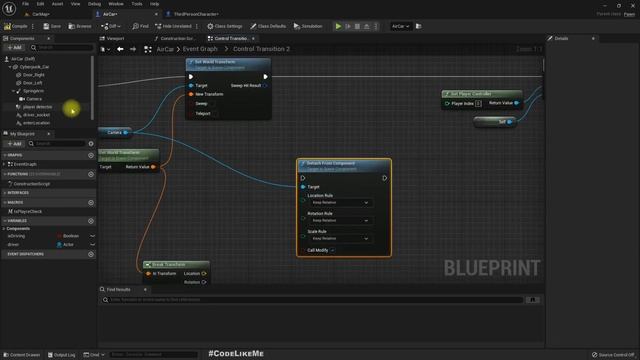Click the Compile button

click(x=16, y=26)
